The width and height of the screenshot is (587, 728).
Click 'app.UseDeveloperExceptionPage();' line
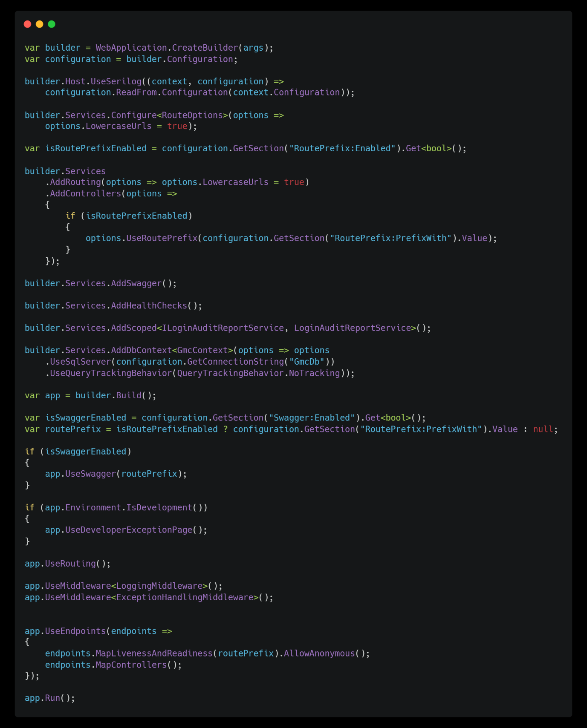pyautogui.click(x=126, y=530)
